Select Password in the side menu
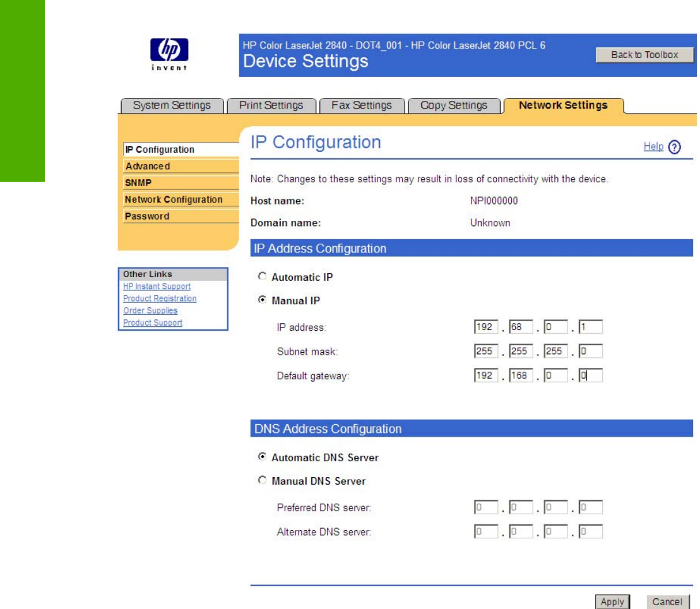The width and height of the screenshot is (700, 609). coord(181,216)
